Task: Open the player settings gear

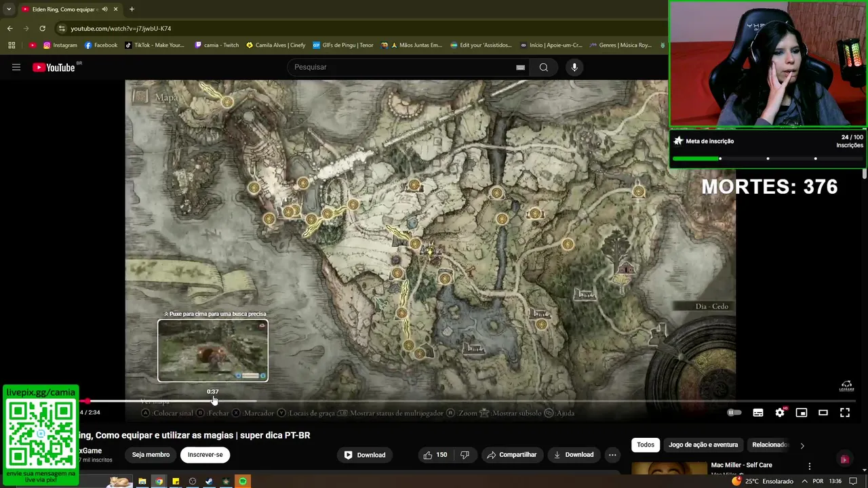Action: pyautogui.click(x=780, y=413)
